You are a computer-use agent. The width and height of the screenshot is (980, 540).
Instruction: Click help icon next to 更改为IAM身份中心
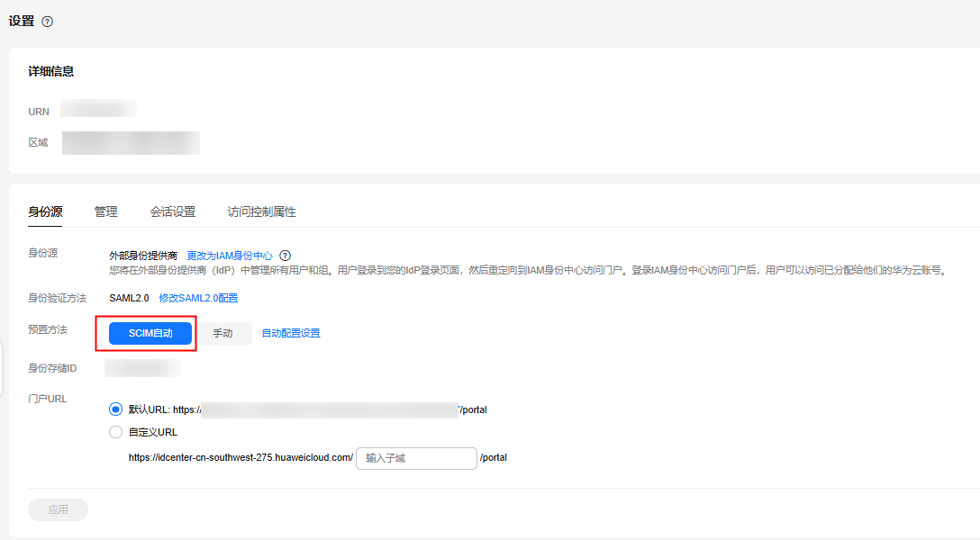(286, 256)
